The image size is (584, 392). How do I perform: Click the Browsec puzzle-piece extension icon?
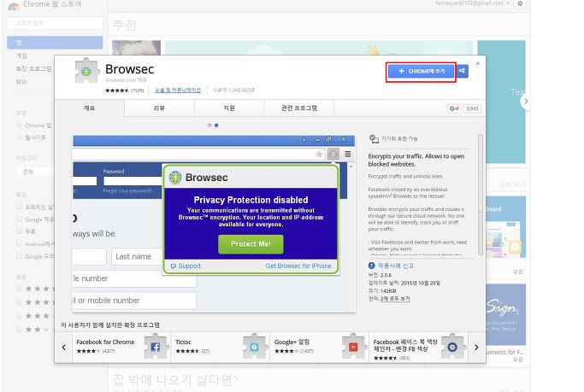tap(86, 71)
